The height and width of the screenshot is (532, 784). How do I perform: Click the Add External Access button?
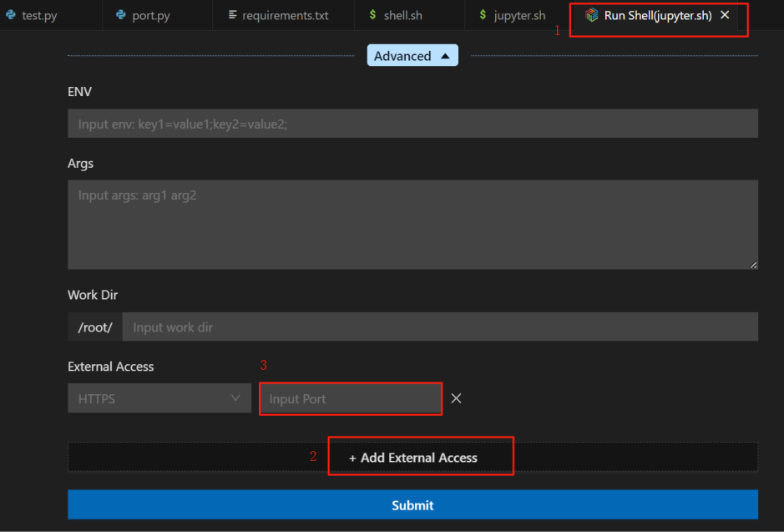coord(413,458)
